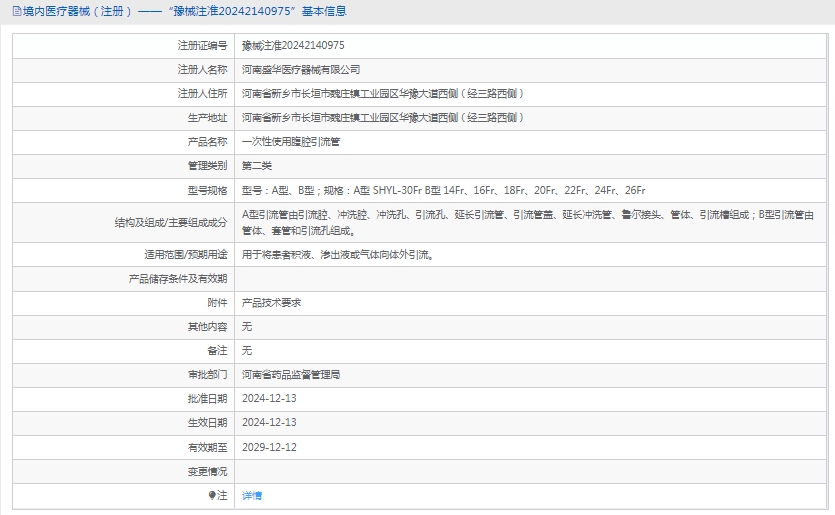Open the 详情 details link
835x515 pixels.
252,495
